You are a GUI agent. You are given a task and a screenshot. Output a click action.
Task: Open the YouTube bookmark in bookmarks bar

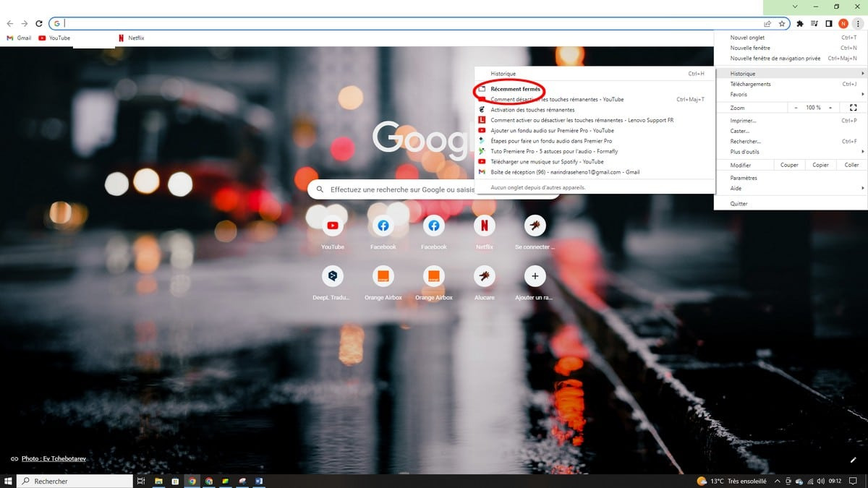pyautogui.click(x=54, y=38)
